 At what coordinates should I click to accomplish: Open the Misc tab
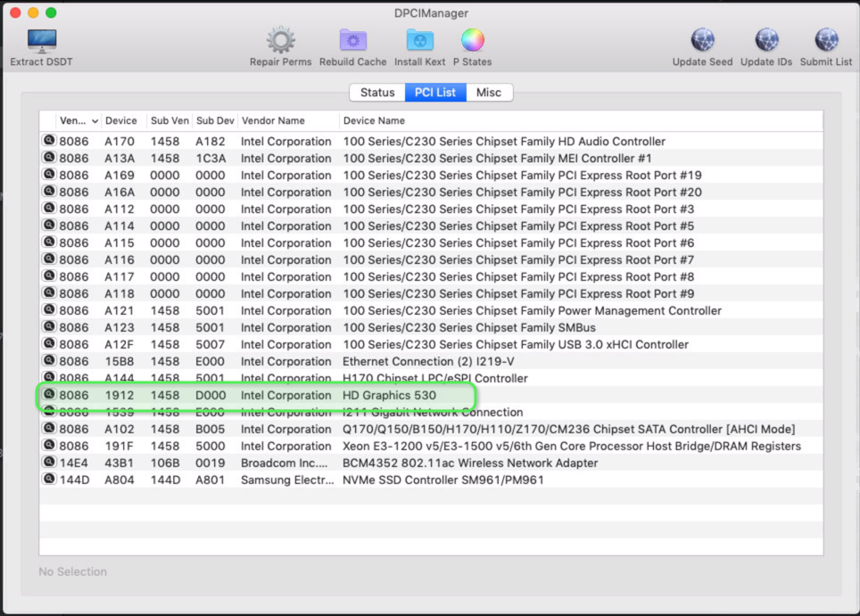tap(489, 93)
